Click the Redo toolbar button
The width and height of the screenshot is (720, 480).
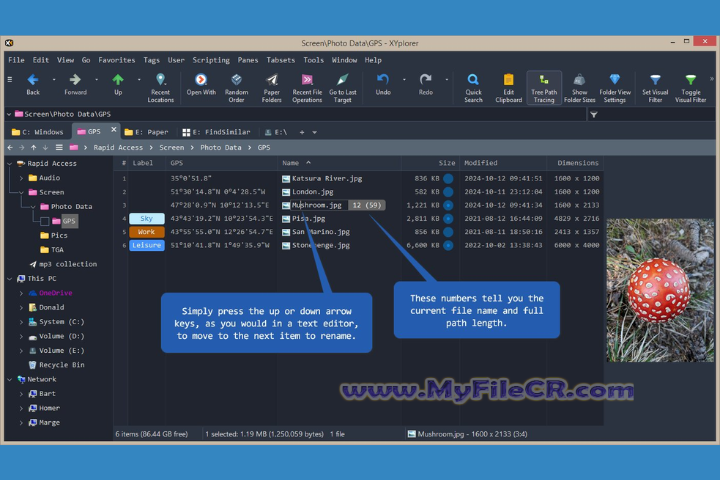pyautogui.click(x=426, y=85)
